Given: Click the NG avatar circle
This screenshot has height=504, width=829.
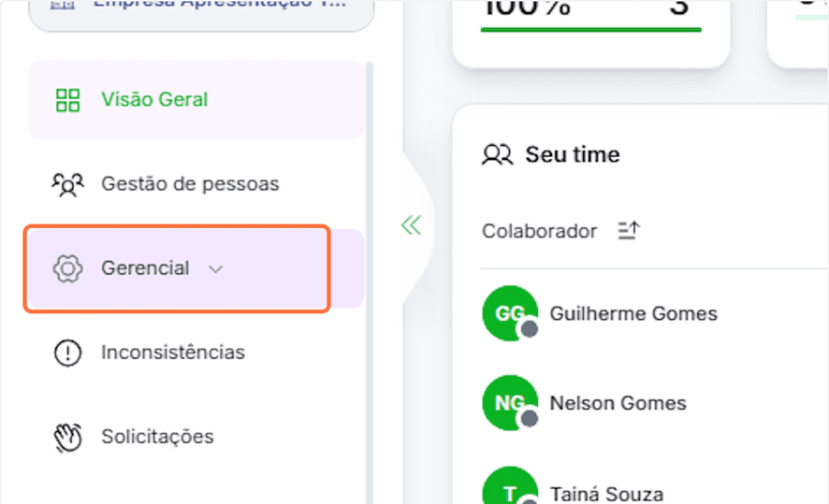Looking at the screenshot, I should [x=510, y=403].
